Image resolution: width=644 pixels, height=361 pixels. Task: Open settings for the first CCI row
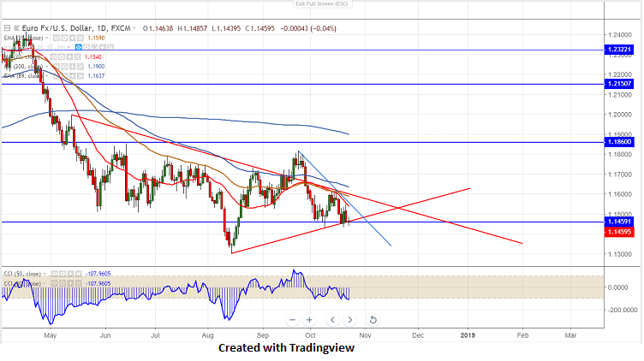coord(63,274)
